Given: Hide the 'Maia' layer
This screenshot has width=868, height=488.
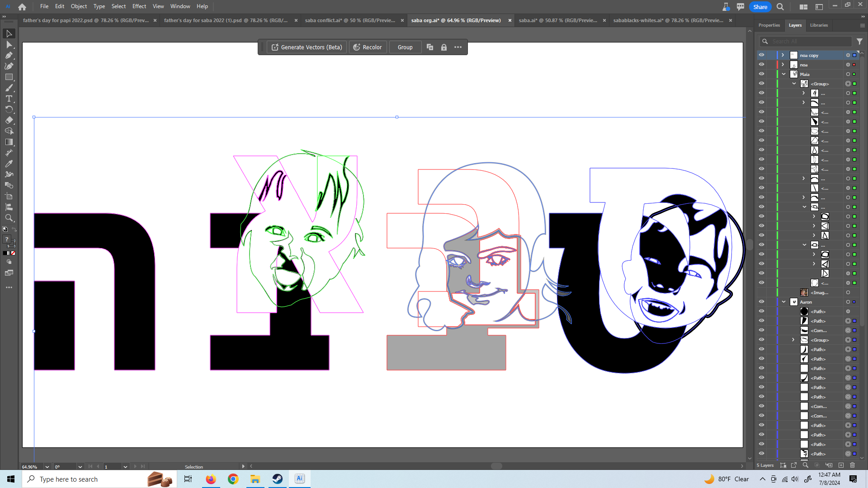Looking at the screenshot, I should coord(762,74).
